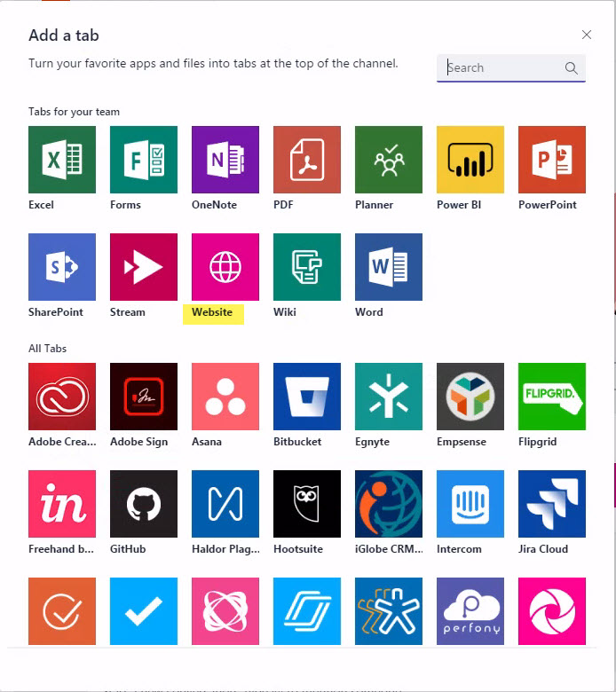Open the Adobe Creative Cloud tile
Screen dimensions: 616x692
62,397
